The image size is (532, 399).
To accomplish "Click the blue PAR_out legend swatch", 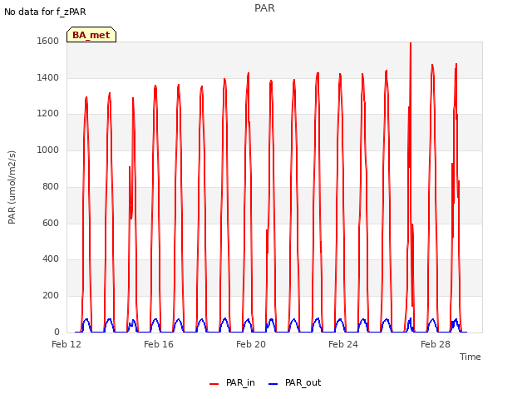I will coord(273,384).
